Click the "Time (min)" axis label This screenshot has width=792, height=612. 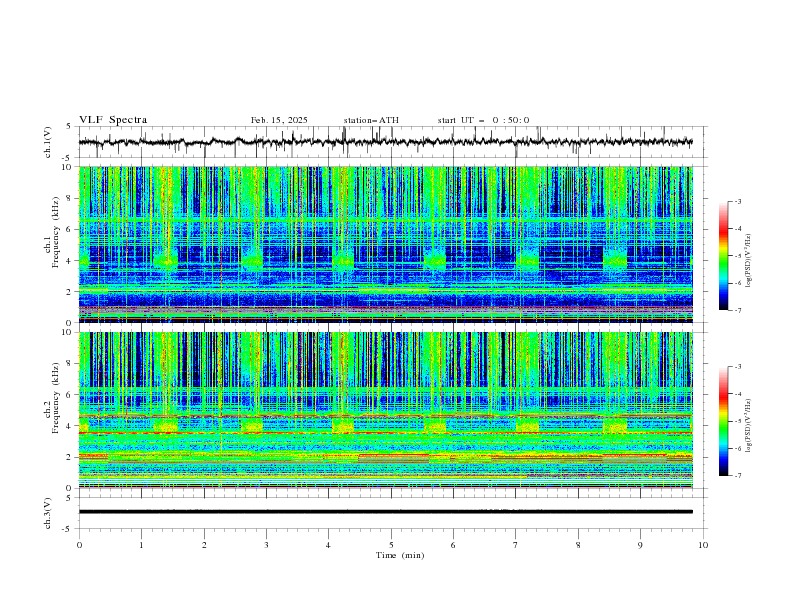pyautogui.click(x=400, y=555)
